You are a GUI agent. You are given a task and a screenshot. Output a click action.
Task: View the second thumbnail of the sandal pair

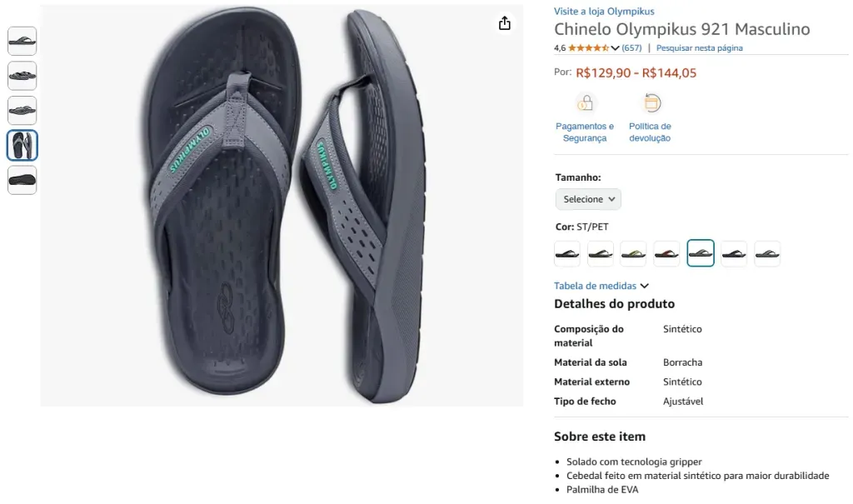[x=22, y=76]
